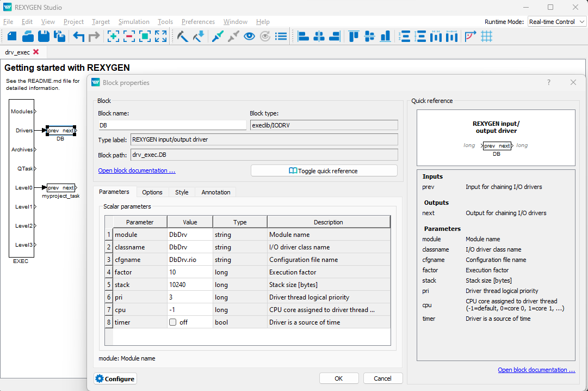Click the list view toolbar icon

(281, 36)
